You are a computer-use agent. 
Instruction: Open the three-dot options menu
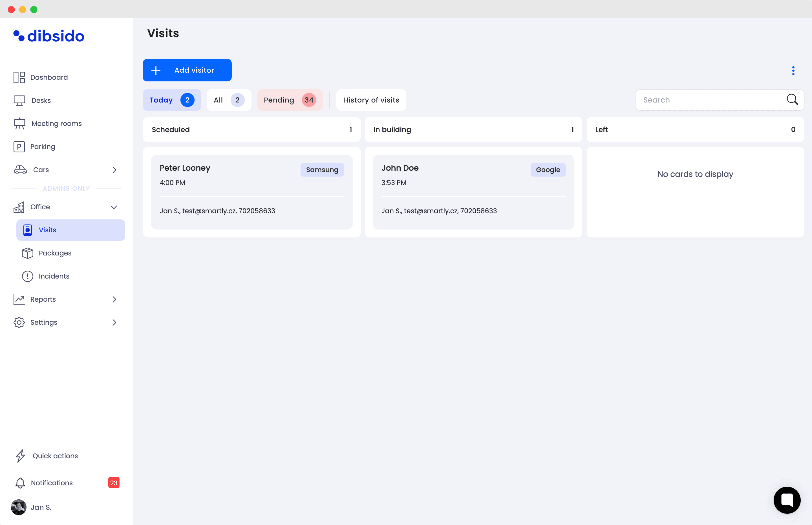(793, 70)
